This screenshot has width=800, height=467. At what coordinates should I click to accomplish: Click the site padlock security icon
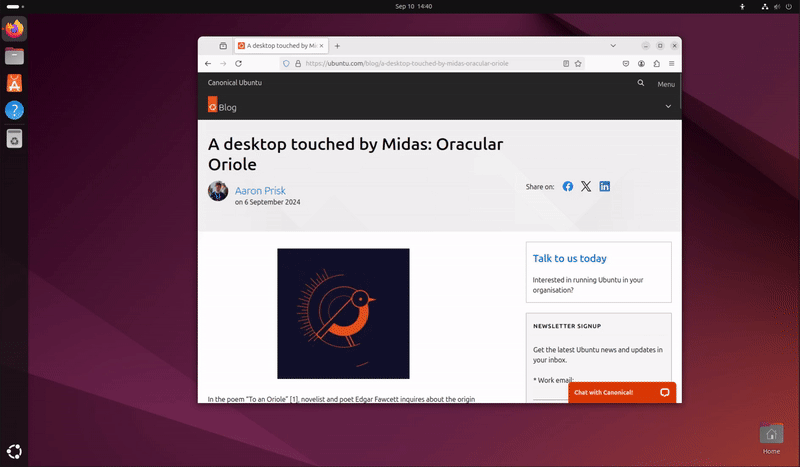(298, 64)
